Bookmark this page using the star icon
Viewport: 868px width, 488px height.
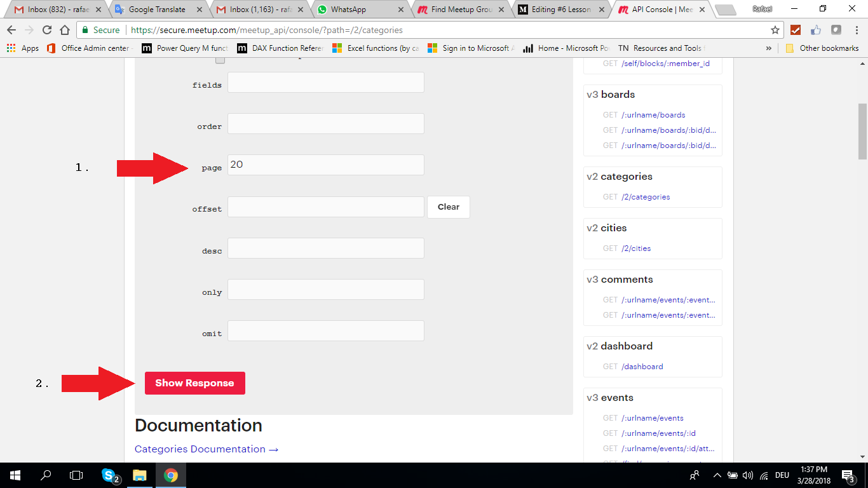[x=775, y=29]
